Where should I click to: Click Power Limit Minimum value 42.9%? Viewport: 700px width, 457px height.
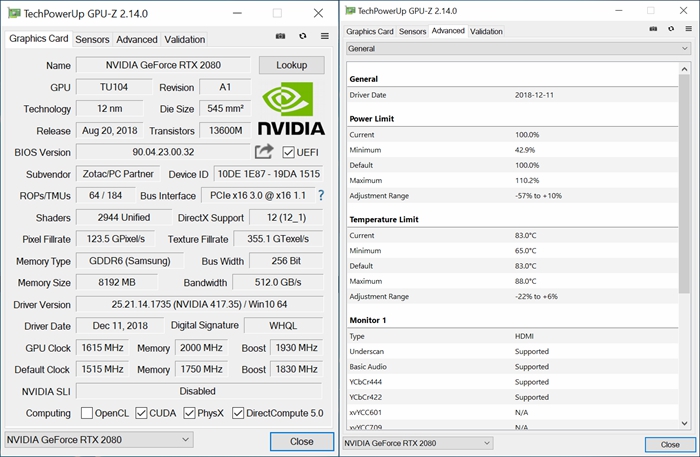[x=525, y=150]
